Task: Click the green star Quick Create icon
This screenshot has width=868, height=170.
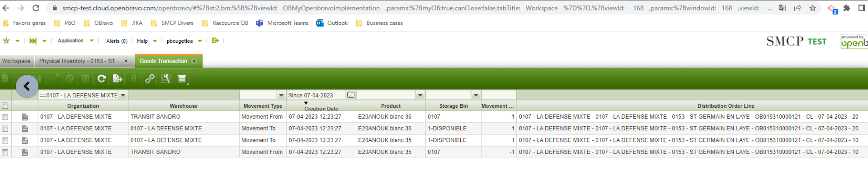Action: coord(6,41)
